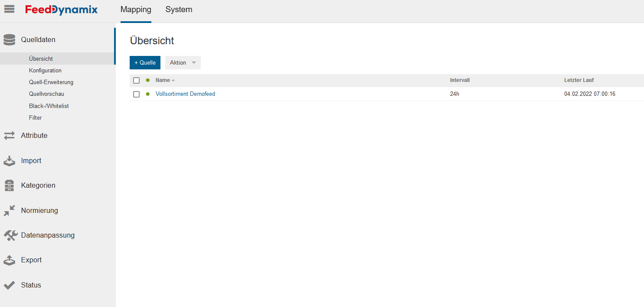Click the Datenanpassung tools icon
The image size is (644, 307).
pos(10,235)
